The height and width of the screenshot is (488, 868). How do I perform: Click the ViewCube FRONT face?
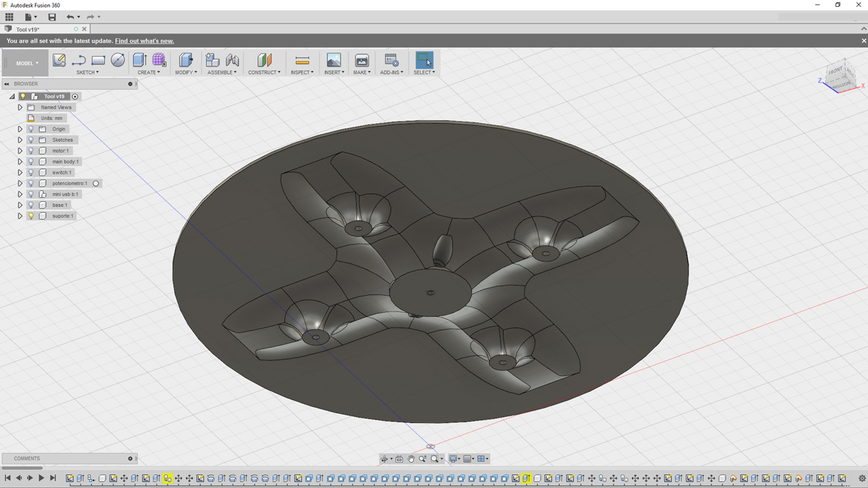(x=836, y=71)
